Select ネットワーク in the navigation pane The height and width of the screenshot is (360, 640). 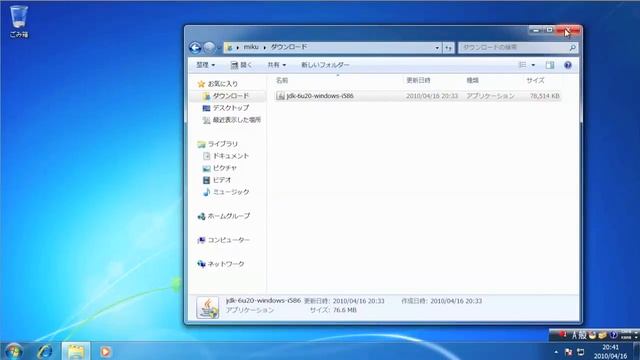221,264
